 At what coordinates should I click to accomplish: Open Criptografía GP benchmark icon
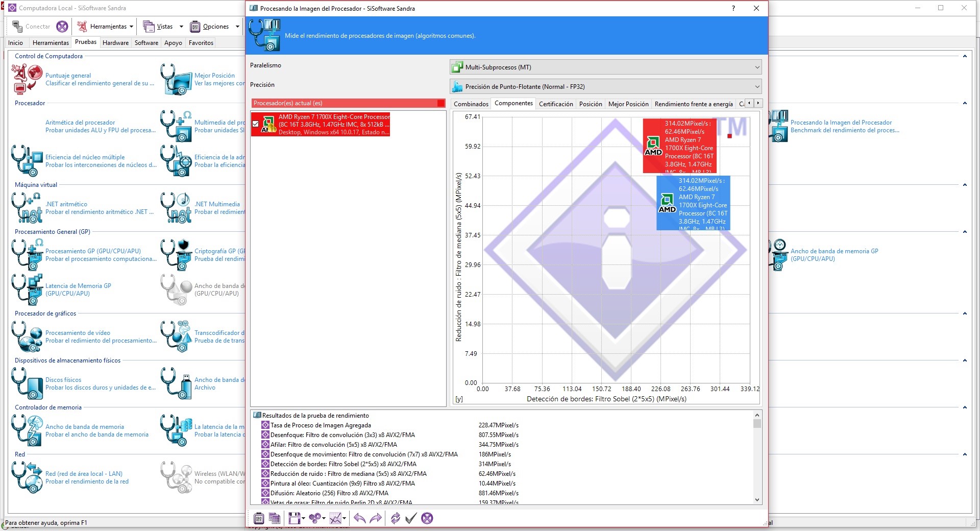tap(176, 255)
